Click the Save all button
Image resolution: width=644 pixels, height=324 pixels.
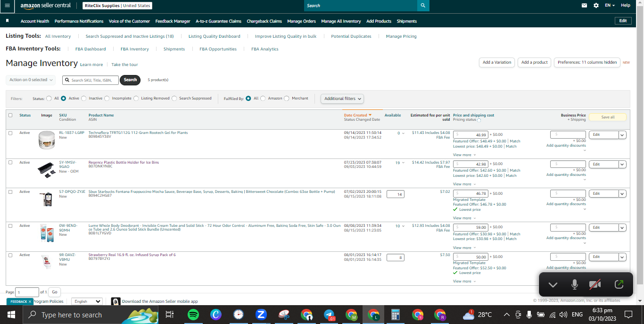[x=608, y=117]
